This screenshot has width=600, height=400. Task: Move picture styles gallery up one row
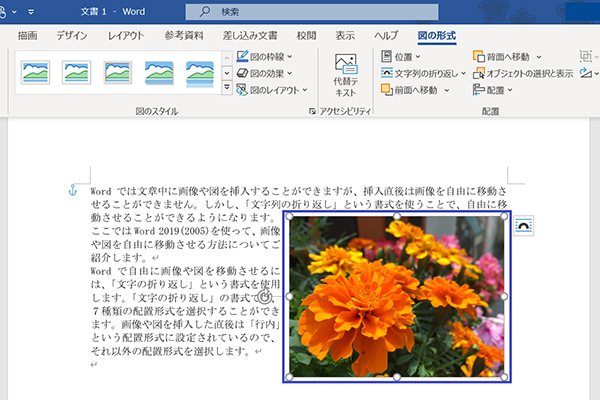227,58
